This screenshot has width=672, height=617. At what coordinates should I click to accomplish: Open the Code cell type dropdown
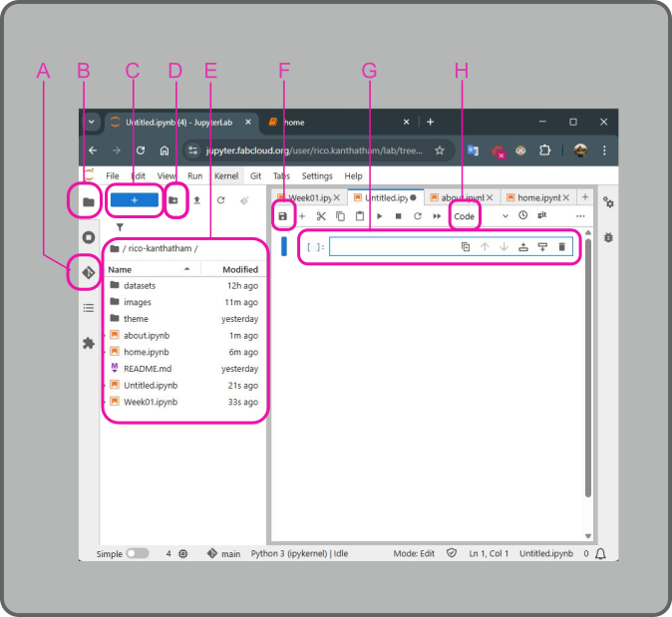[x=465, y=216]
